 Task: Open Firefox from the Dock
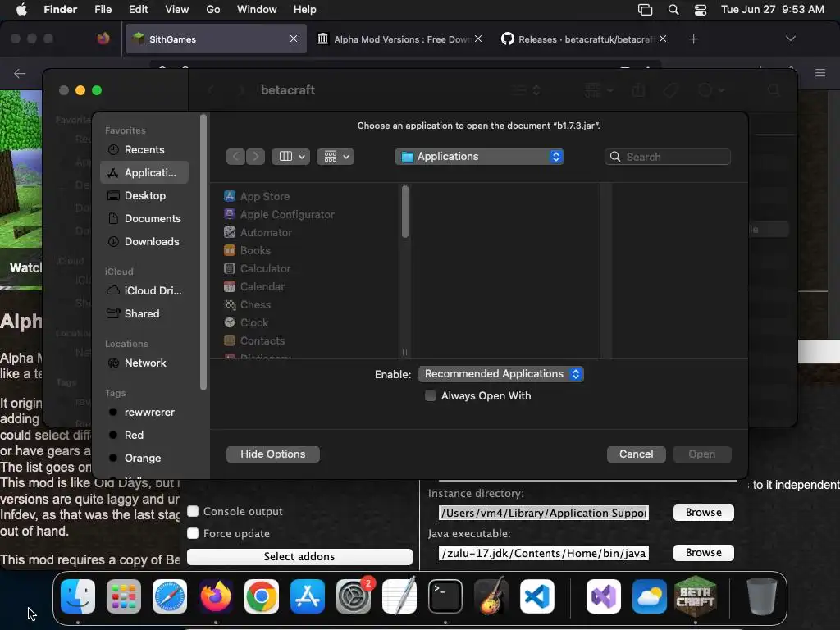click(x=216, y=596)
